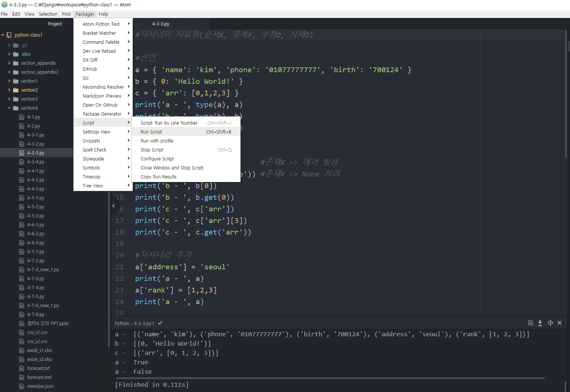Open the File menu
This screenshot has height=392, width=570.
coord(4,14)
